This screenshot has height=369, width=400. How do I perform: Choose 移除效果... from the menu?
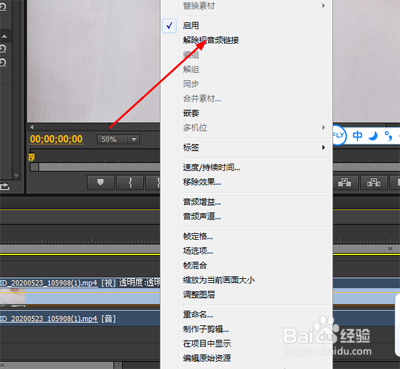pos(247,182)
